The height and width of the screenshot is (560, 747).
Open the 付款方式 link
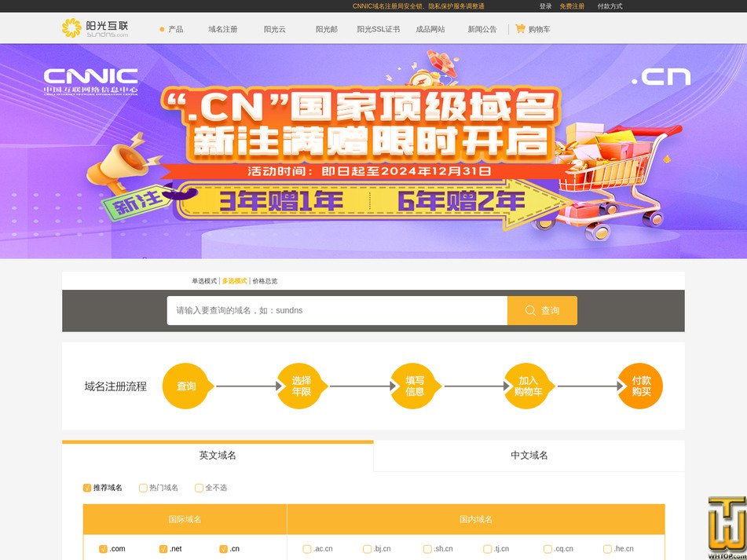(610, 6)
